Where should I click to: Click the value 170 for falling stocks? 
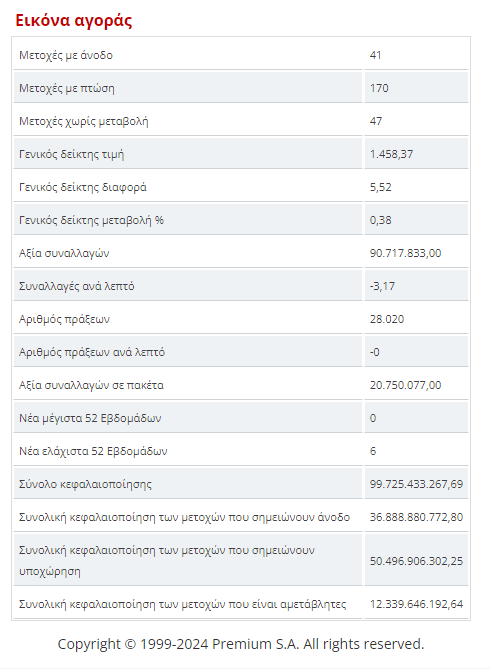[379, 88]
